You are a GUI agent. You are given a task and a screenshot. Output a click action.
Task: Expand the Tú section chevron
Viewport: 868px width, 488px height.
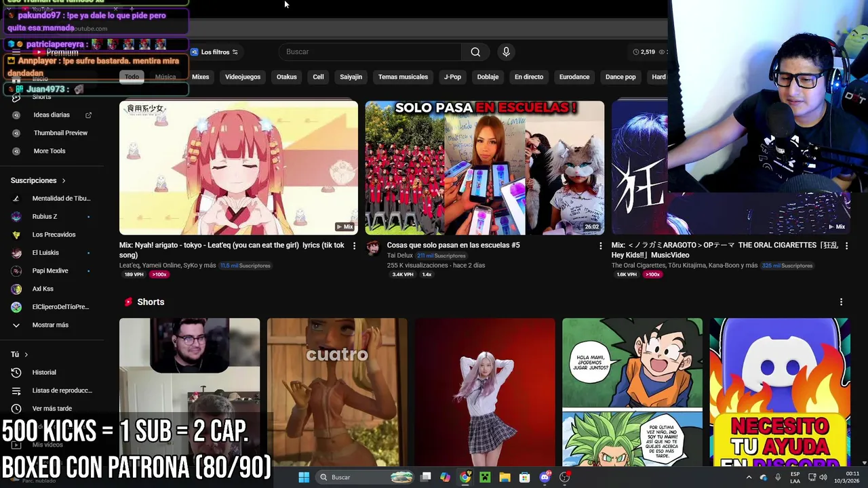click(26, 354)
